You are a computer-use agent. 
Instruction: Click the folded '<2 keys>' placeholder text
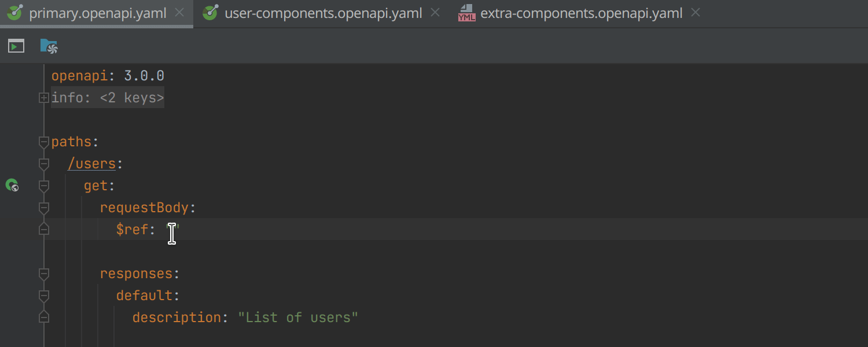tap(132, 98)
